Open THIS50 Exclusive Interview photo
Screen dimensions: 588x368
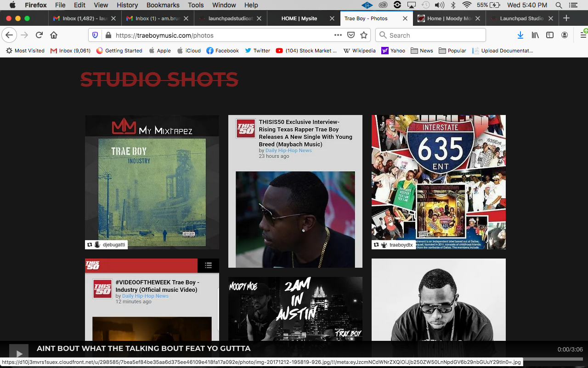point(295,191)
